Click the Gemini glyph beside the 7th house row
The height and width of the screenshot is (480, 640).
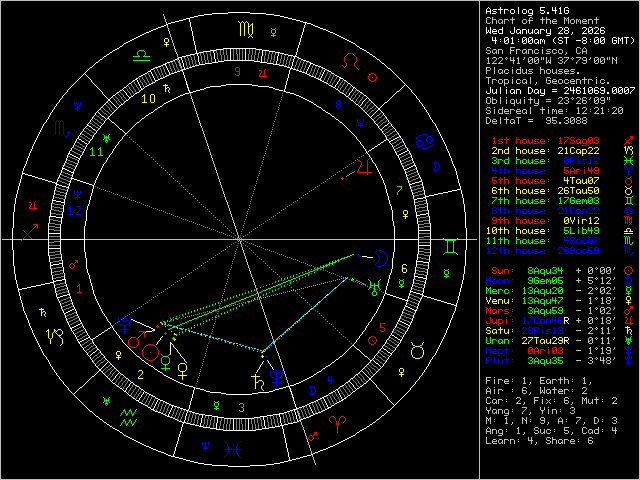point(629,201)
